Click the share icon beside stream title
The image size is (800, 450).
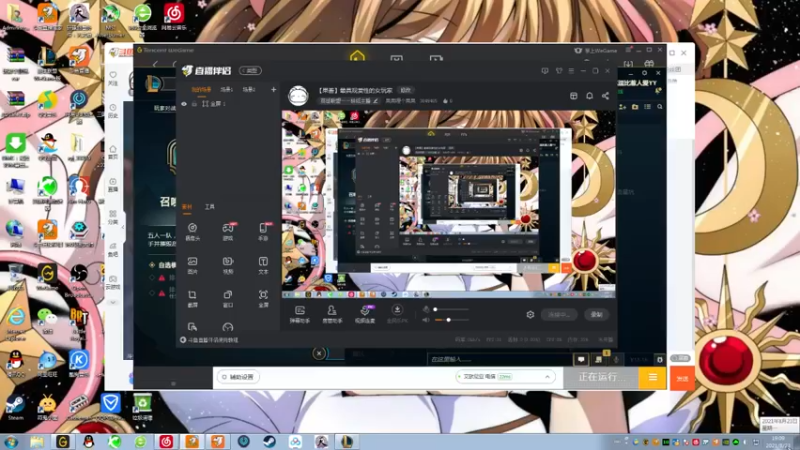coord(605,96)
